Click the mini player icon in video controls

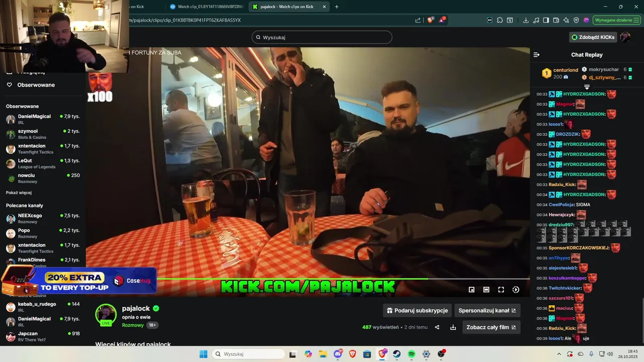pyautogui.click(x=471, y=290)
